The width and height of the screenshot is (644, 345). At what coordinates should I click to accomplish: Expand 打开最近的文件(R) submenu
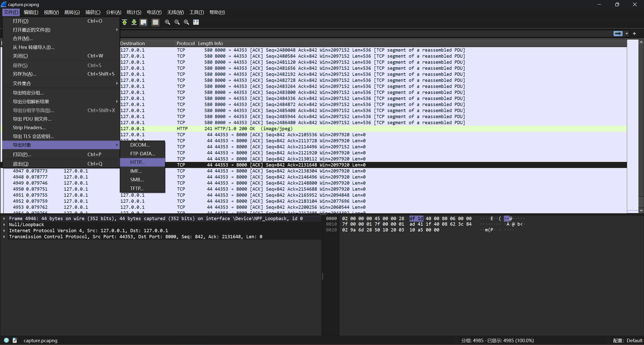[61, 30]
